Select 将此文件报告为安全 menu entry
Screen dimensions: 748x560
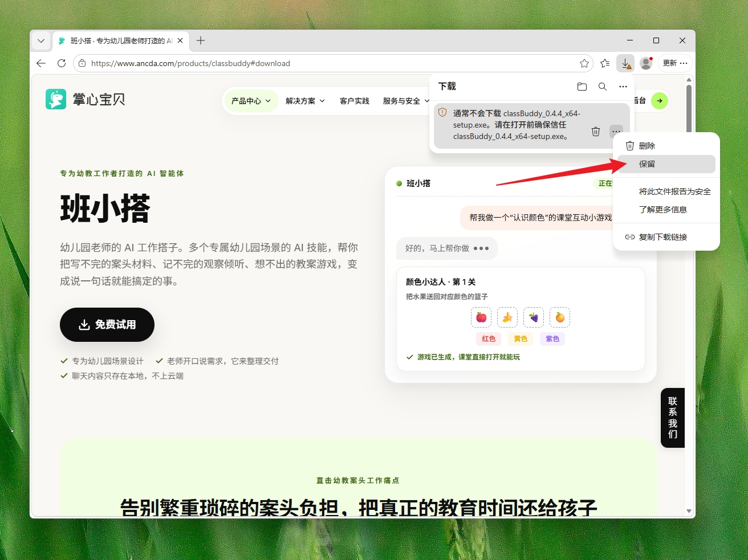(666, 191)
